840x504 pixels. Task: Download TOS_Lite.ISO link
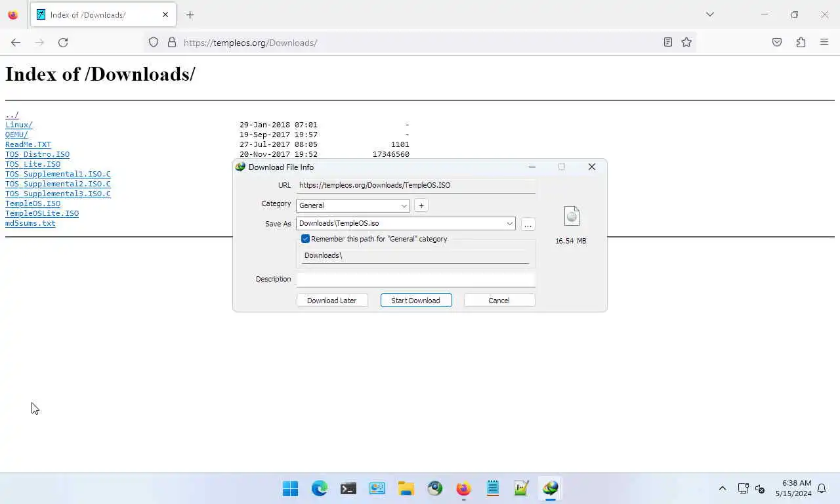point(33,164)
